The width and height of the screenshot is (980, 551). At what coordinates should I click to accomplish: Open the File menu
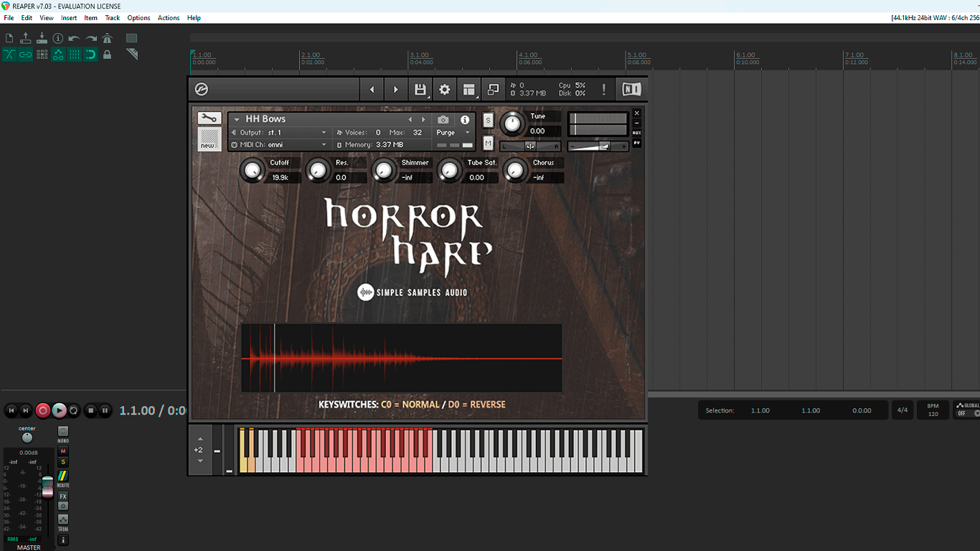click(9, 18)
